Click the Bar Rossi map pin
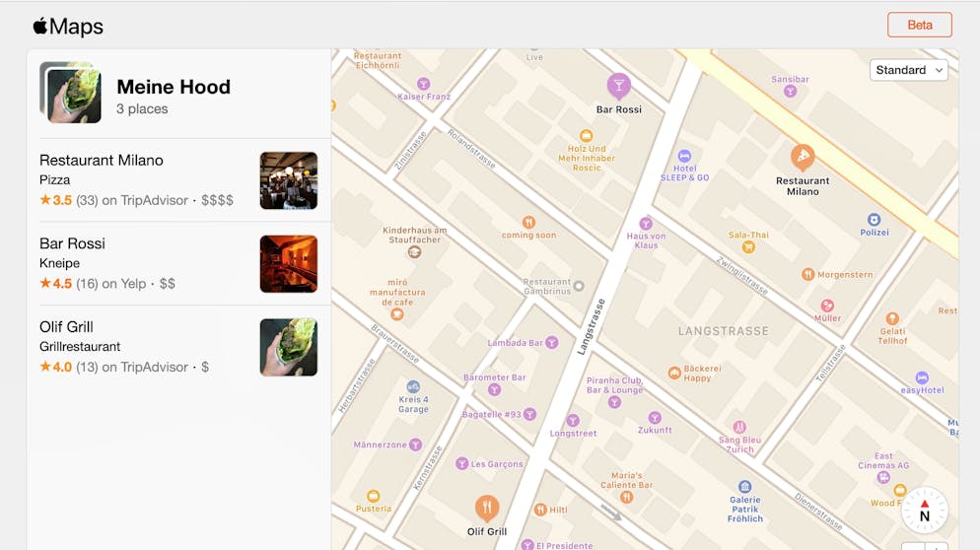Screen dimensions: 980x550 619,87
